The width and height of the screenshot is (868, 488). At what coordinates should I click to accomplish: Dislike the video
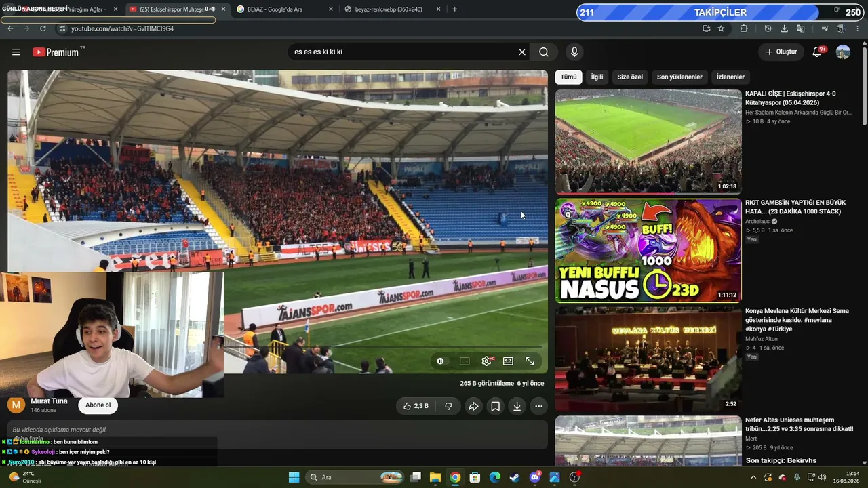coord(448,406)
